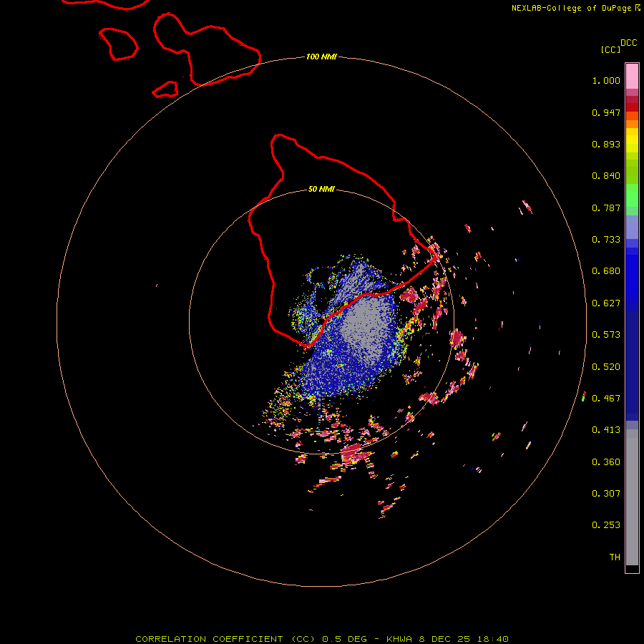This screenshot has width=644, height=644.
Task: Select the 0.680 legend value
Action: [x=606, y=271]
